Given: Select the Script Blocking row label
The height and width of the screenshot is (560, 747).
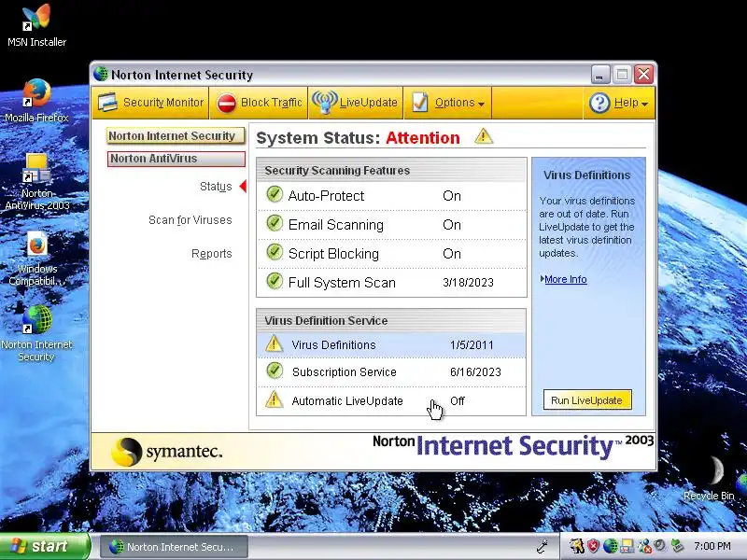Looking at the screenshot, I should 333,254.
